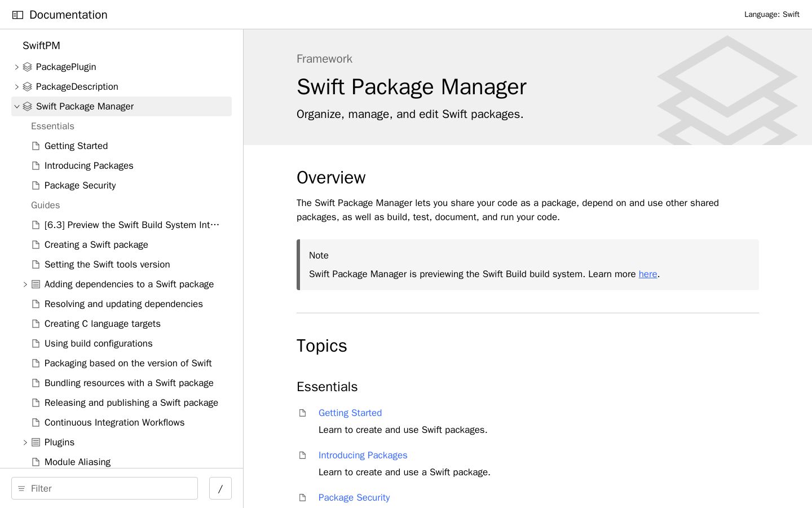The width and height of the screenshot is (812, 508).
Task: Click document icon beside Getting Started topic link
Action: click(x=303, y=413)
